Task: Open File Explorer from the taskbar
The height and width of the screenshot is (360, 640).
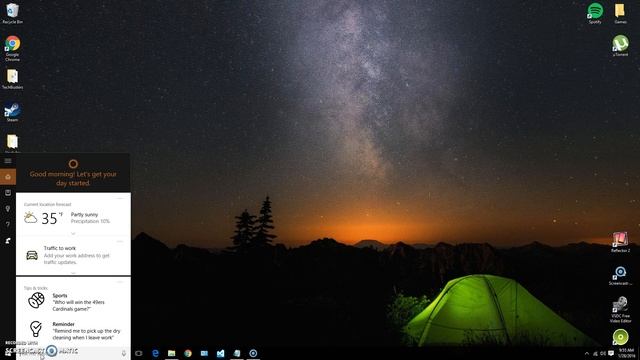Action: pyautogui.click(x=171, y=353)
